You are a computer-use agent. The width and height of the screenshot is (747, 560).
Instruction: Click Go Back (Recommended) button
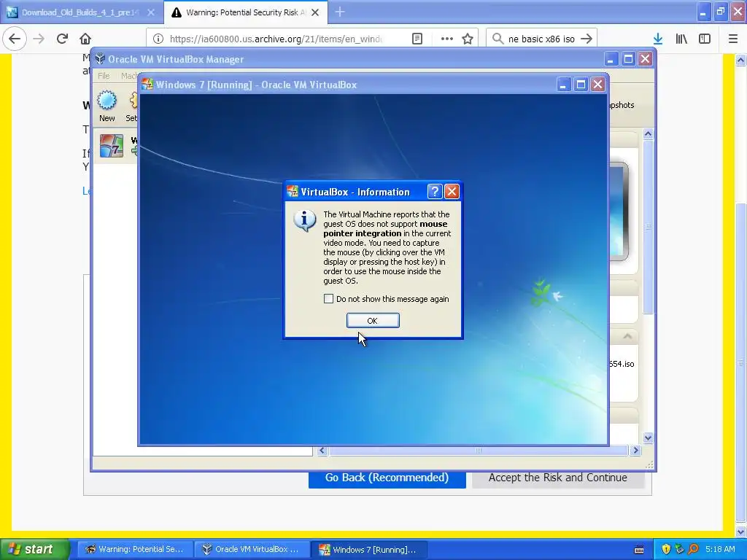(387, 478)
